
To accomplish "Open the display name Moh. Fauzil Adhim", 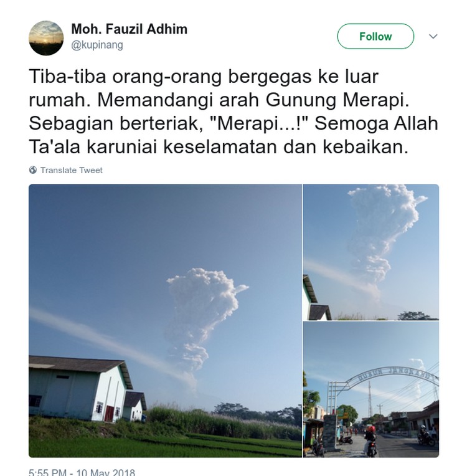I will click(130, 29).
